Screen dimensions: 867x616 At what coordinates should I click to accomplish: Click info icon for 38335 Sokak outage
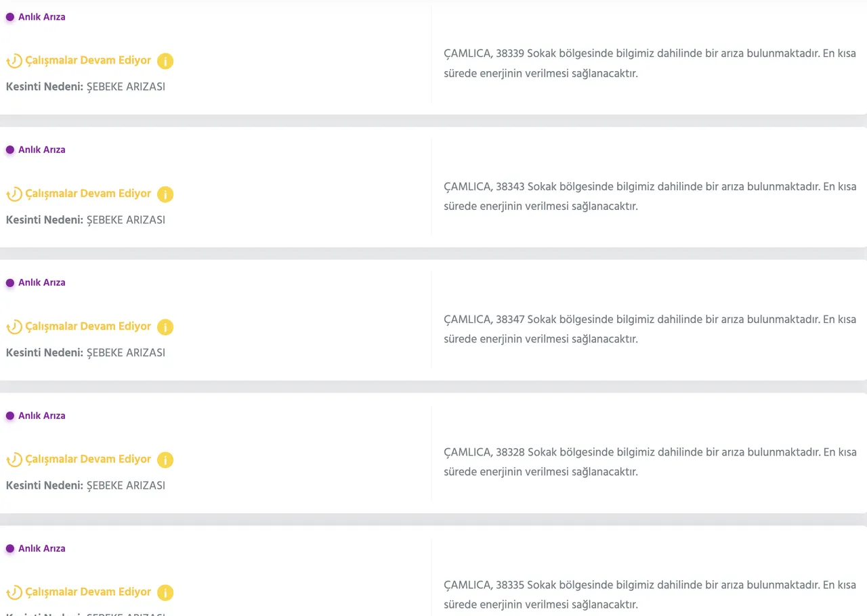[x=165, y=593]
